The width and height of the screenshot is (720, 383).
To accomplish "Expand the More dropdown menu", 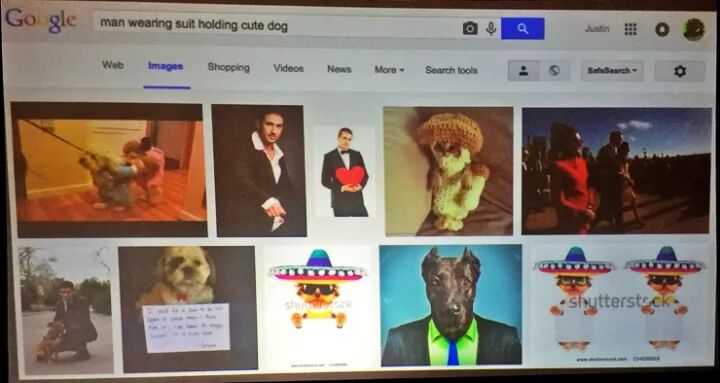I will click(389, 70).
